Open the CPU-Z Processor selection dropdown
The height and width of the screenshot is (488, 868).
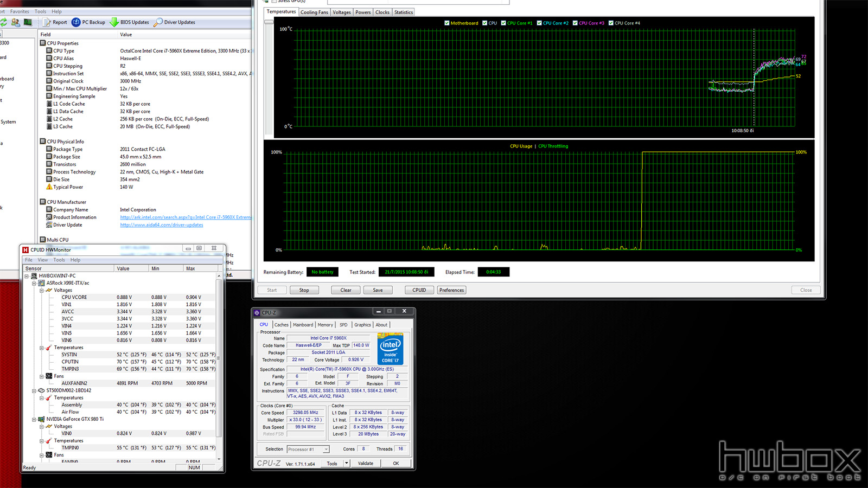308,449
